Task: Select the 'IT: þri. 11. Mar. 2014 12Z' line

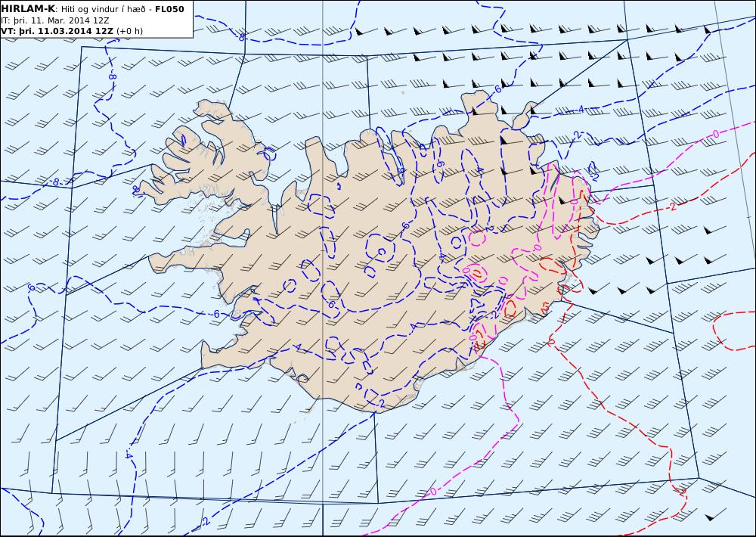Action: (55, 20)
